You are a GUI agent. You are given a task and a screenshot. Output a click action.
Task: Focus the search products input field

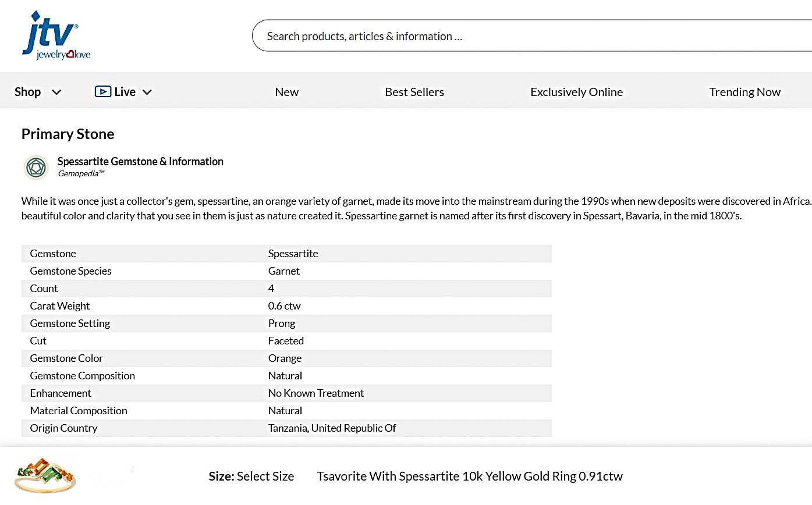(x=532, y=36)
